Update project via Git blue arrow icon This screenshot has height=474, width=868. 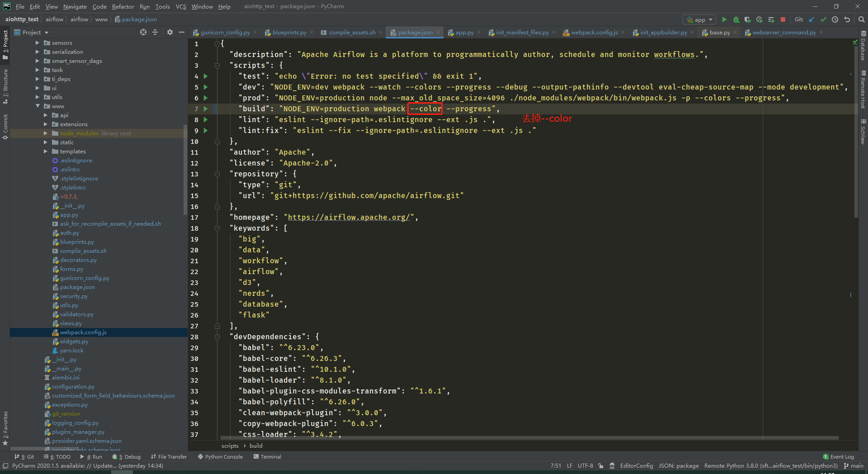pyautogui.click(x=811, y=19)
